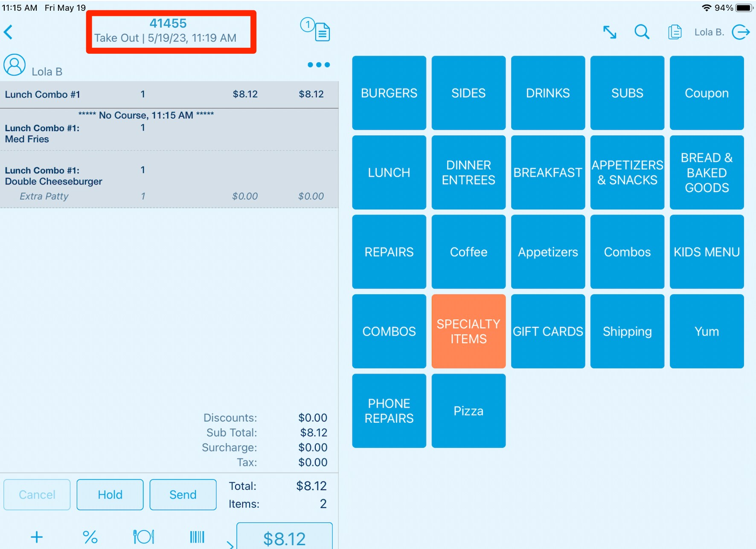Image resolution: width=756 pixels, height=549 pixels.
Task: Apply discount with percent icon
Action: pyautogui.click(x=90, y=537)
